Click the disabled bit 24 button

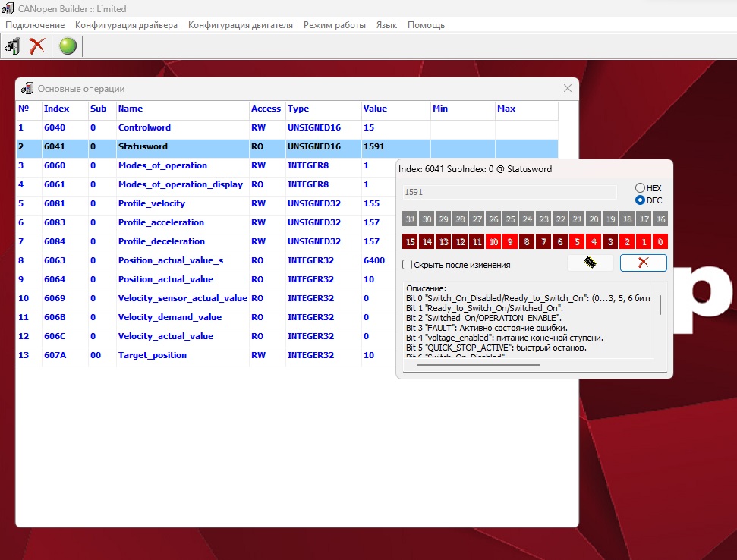tap(527, 219)
